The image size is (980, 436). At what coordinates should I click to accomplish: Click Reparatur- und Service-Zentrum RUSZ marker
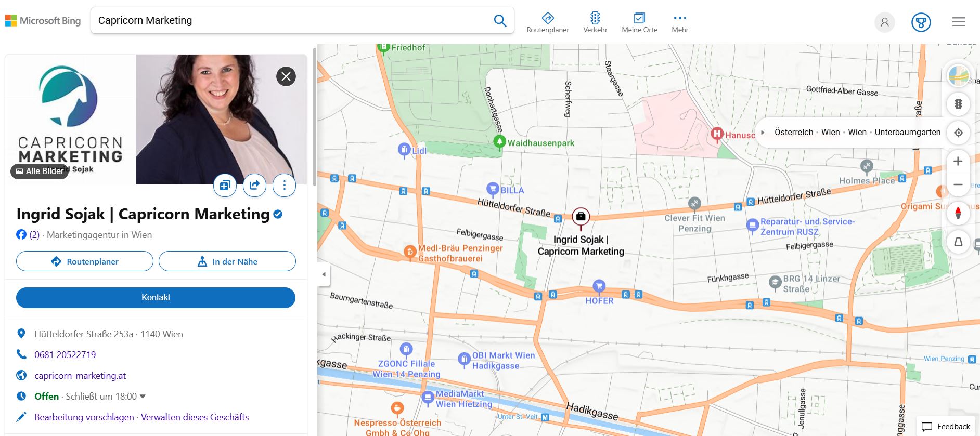coord(752,225)
